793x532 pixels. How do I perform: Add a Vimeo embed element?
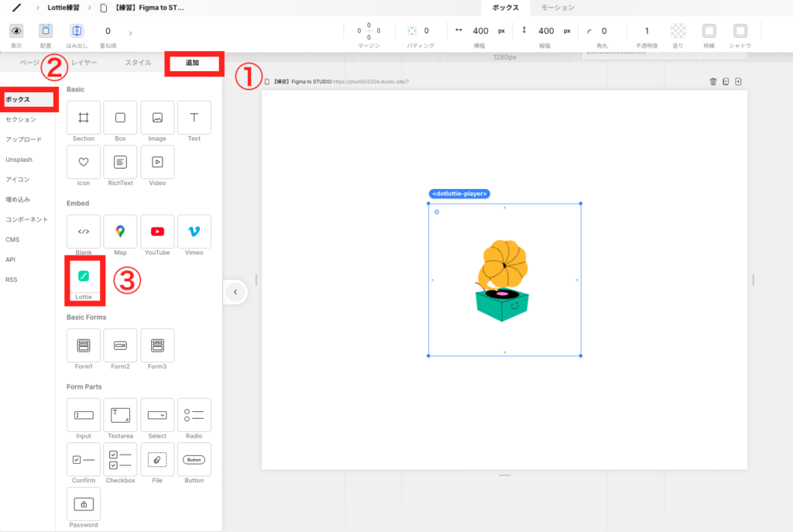194,232
